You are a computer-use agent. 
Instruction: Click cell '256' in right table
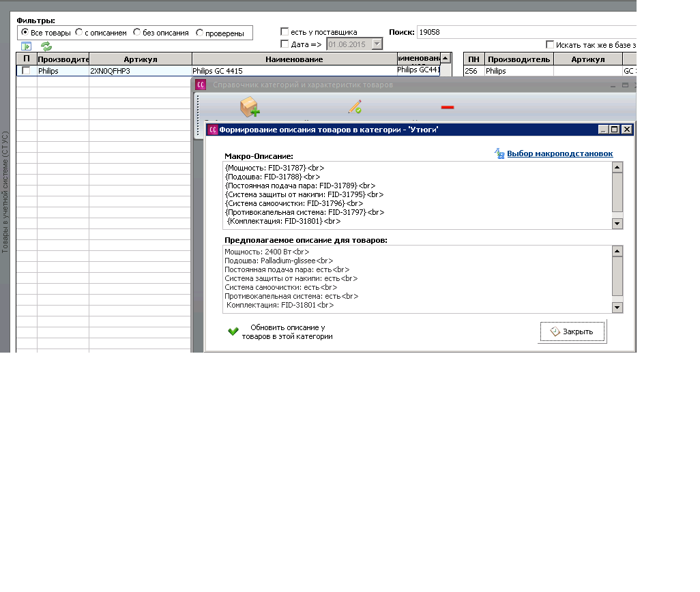tap(474, 70)
